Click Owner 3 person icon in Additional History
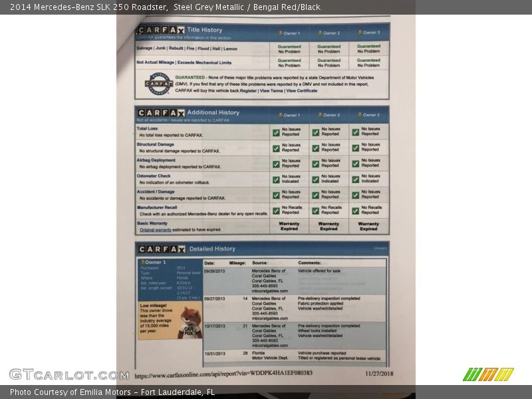The height and width of the screenshot is (399, 532). pyautogui.click(x=360, y=114)
